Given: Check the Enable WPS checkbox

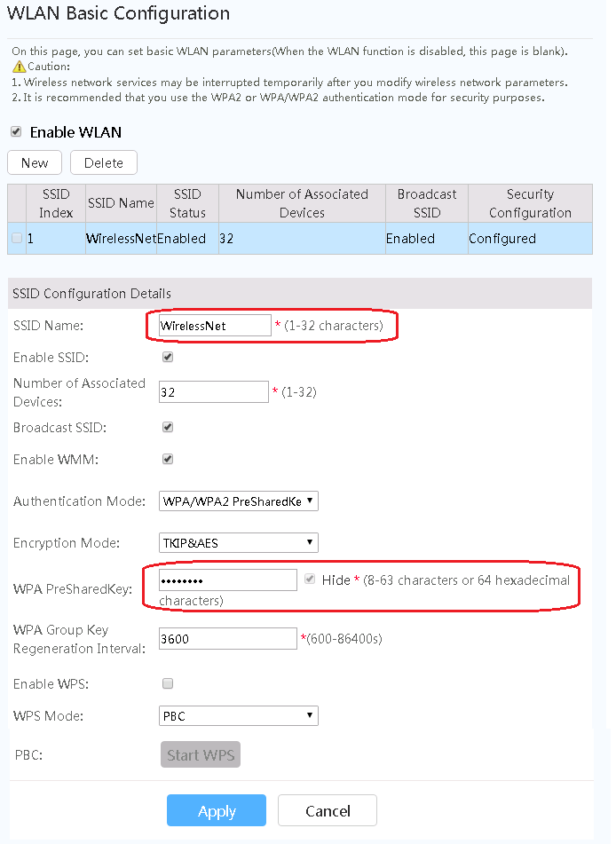Looking at the screenshot, I should (x=168, y=683).
